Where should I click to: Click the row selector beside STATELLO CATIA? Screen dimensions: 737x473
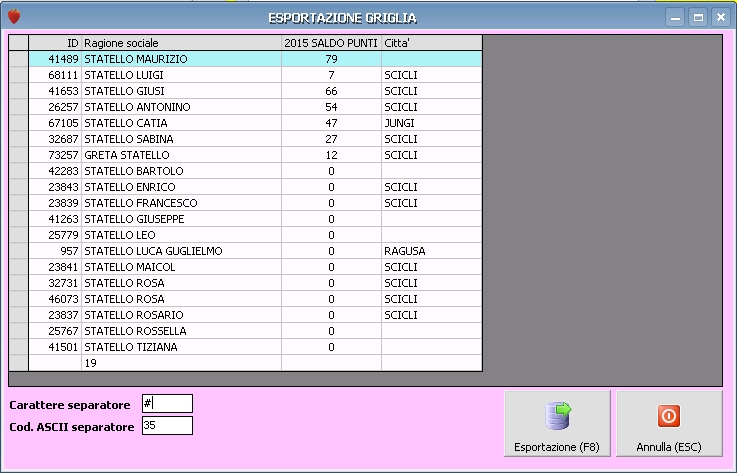(19, 123)
